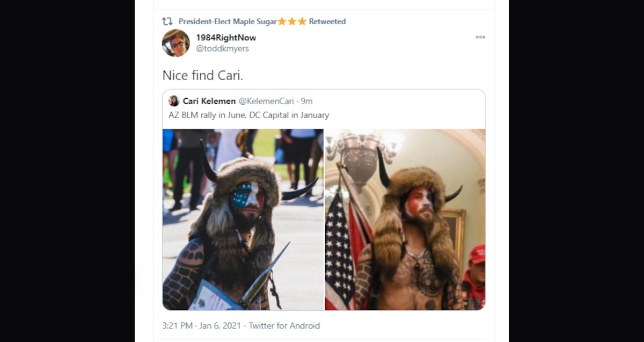This screenshot has height=342, width=644.
Task: Click the "Retweeted" label
Action: coord(327,21)
